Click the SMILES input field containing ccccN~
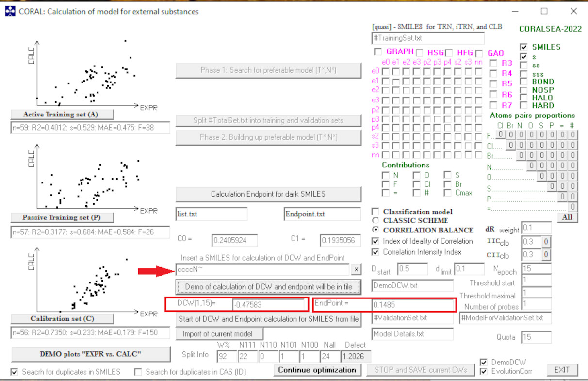The height and width of the screenshot is (381, 588). [262, 269]
